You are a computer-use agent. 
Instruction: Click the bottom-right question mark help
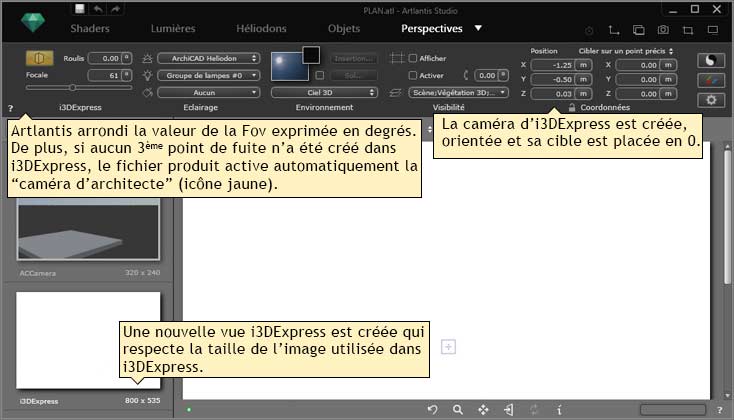pos(719,410)
